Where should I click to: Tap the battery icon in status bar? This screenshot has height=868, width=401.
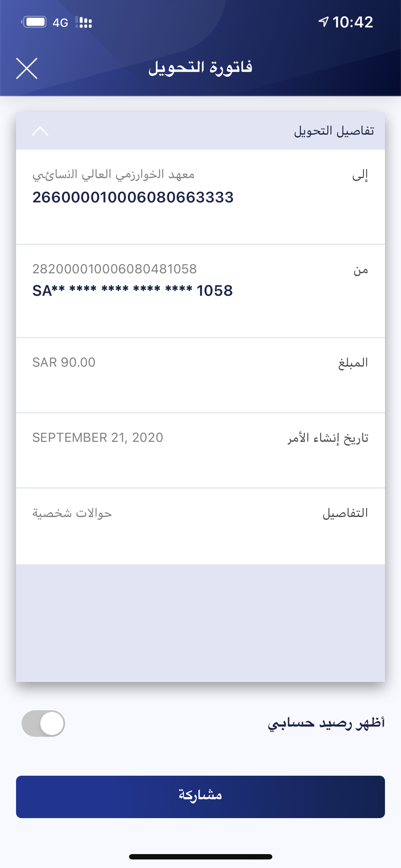35,22
